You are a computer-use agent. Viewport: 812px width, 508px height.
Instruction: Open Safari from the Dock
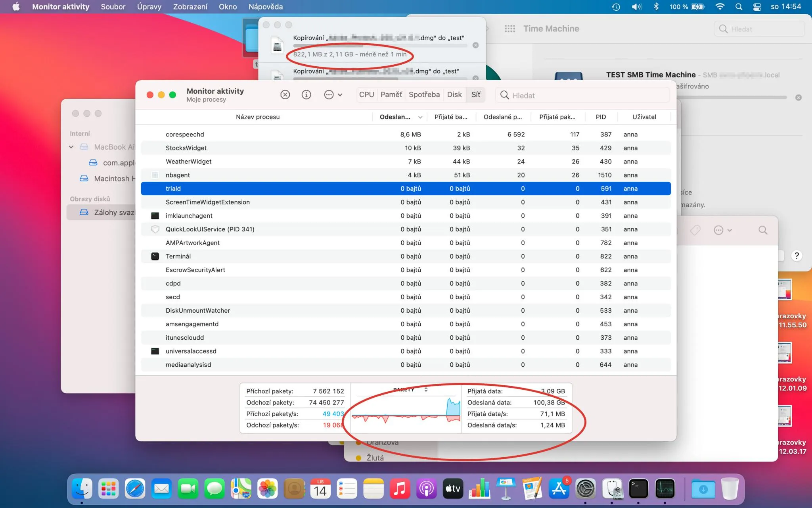[x=135, y=489]
